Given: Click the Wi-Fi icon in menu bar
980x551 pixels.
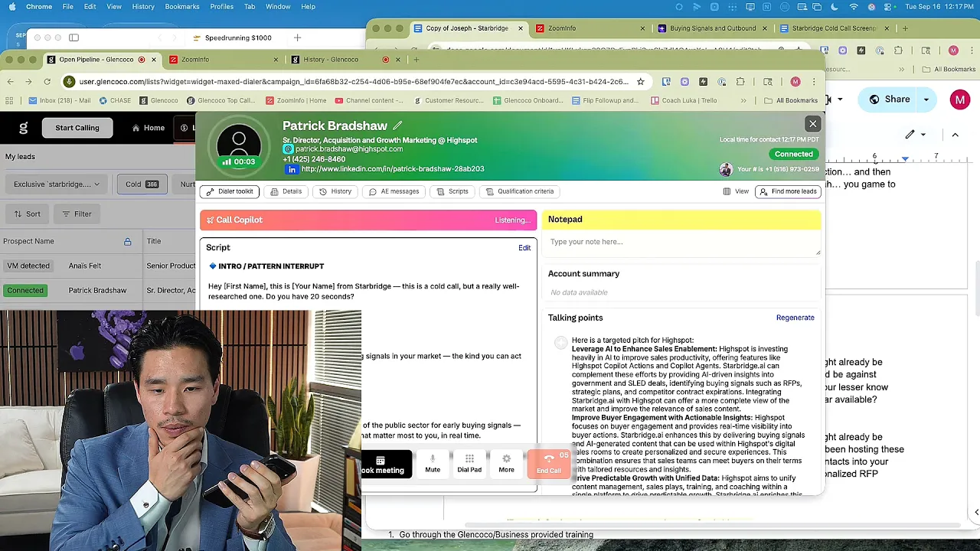Looking at the screenshot, I should (x=854, y=7).
